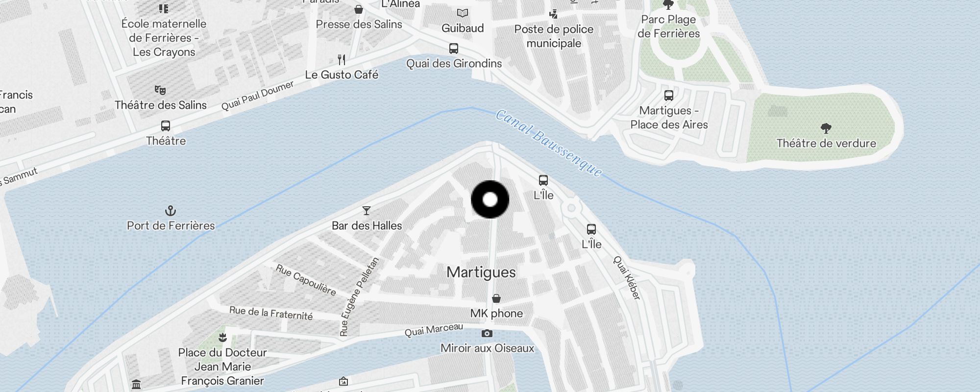Select the Théâtre bus stop icon
This screenshot has height=392, width=980.
pos(166,126)
